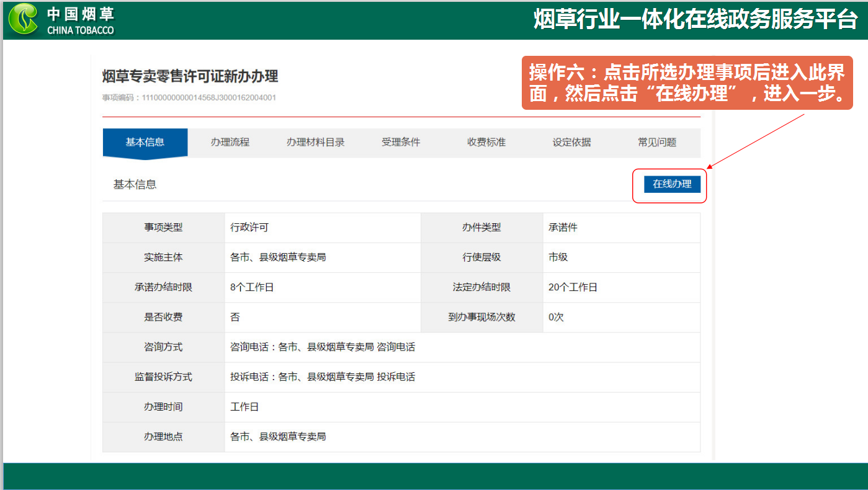
Task: Click the 投诉电话 complaint information row
Action: 323,377
